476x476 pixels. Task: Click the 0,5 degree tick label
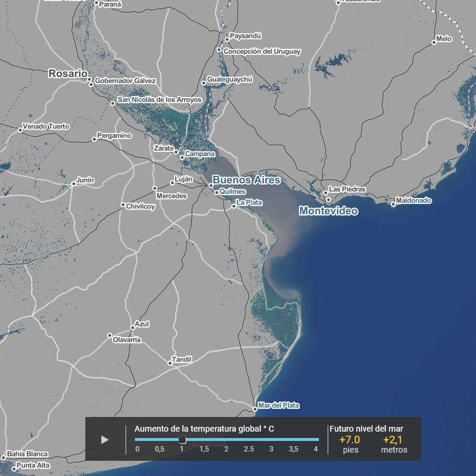point(159,449)
